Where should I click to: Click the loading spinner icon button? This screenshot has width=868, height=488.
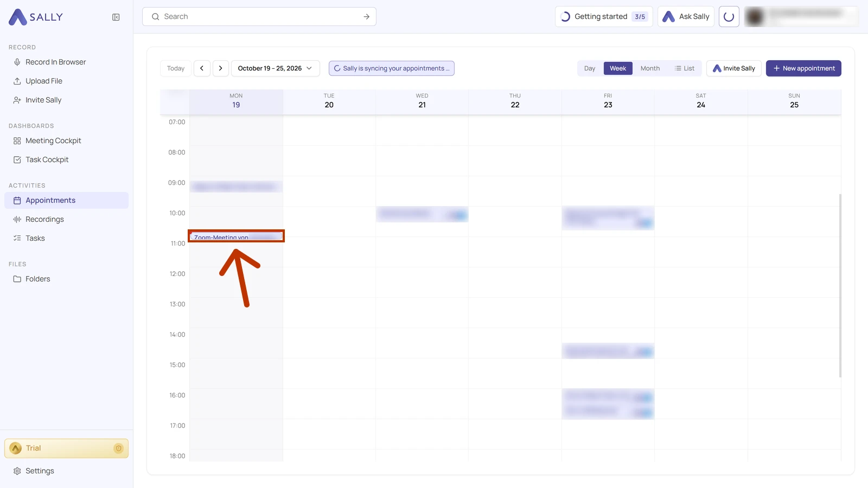pos(729,17)
